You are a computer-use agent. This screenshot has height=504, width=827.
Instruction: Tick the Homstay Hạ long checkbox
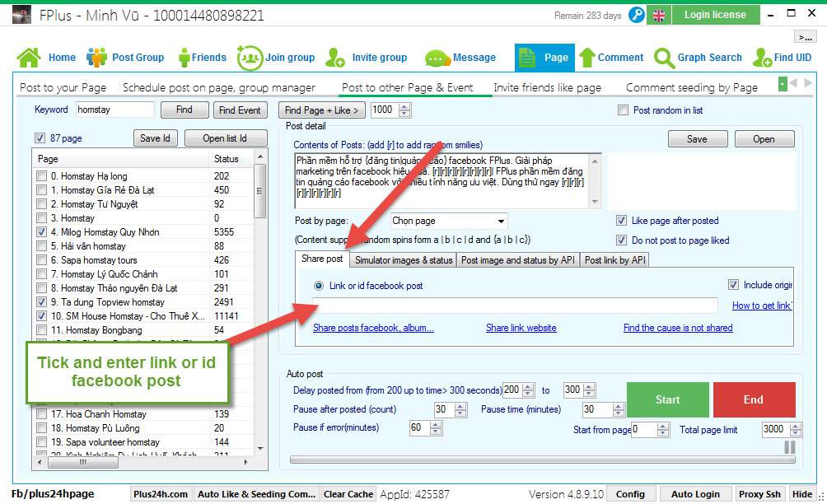42,175
